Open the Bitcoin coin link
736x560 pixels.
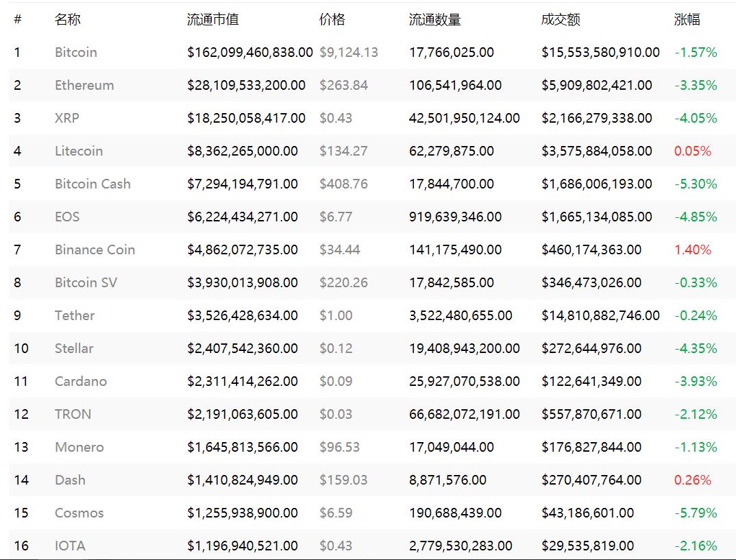pos(75,52)
